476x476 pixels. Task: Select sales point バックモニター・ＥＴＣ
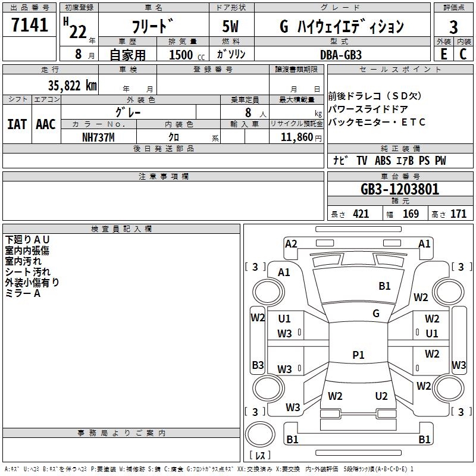377,122
